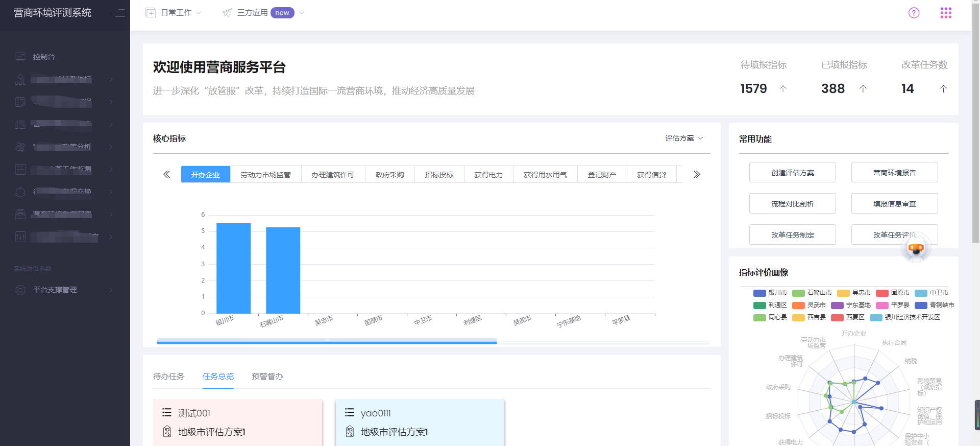Click the list icon beside yao0111

tap(350, 412)
